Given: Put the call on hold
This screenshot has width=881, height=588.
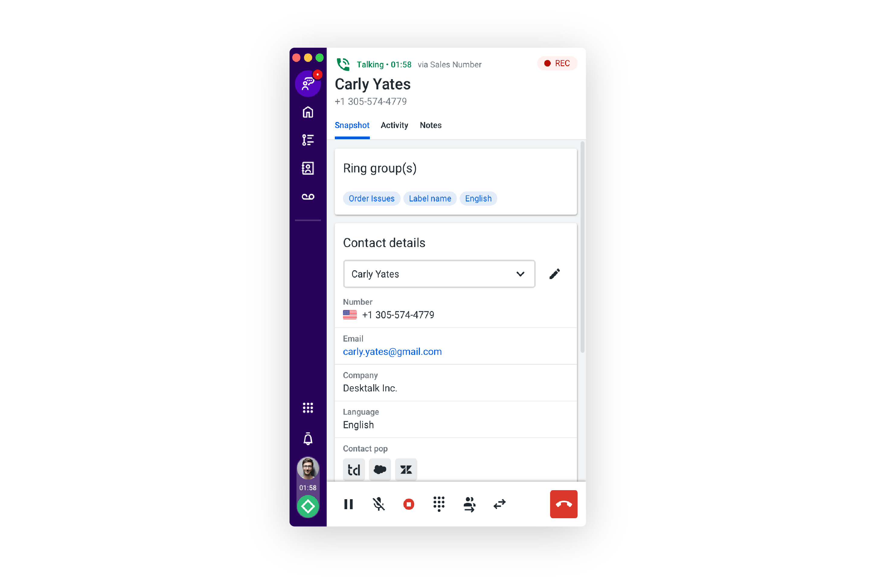Looking at the screenshot, I should 348,504.
